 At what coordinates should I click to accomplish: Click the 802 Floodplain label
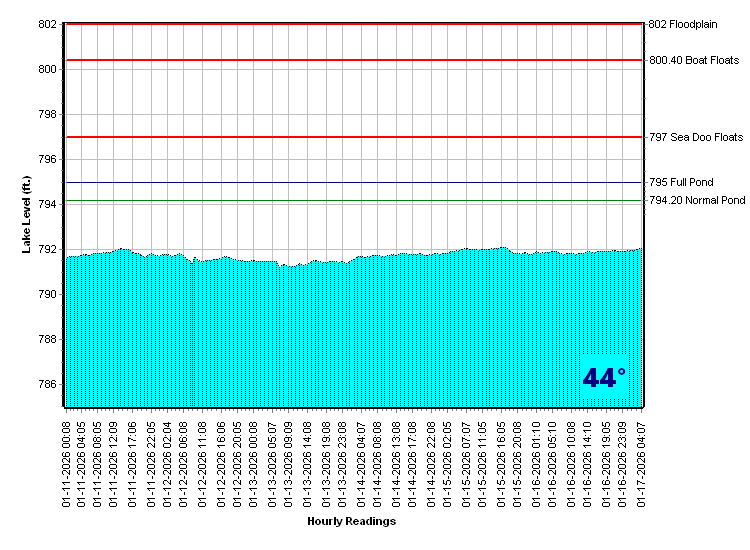point(684,24)
